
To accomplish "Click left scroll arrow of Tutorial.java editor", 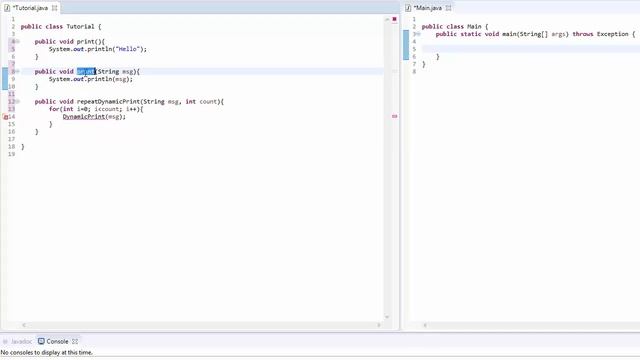I will coord(24,325).
